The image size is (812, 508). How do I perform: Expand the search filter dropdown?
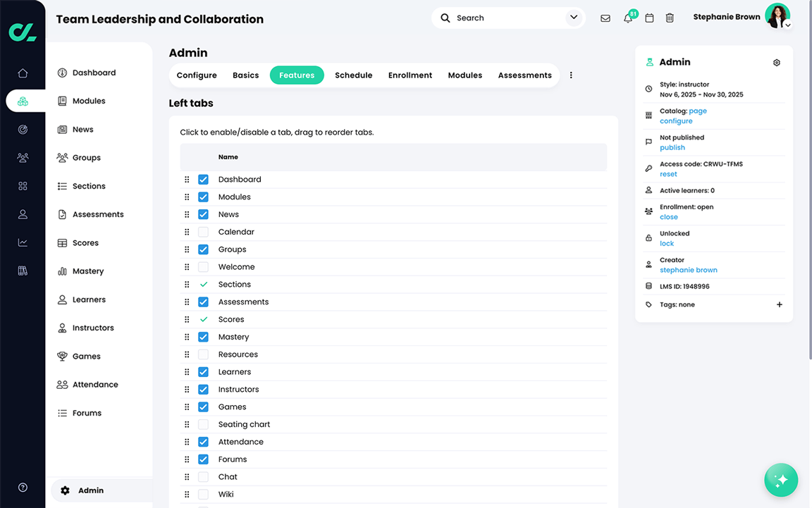(x=573, y=18)
